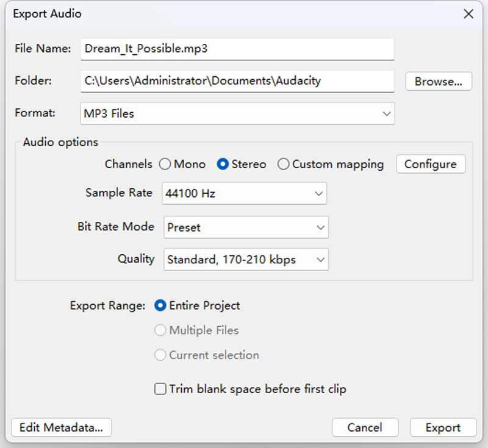Open the Quality dropdown list
The image size is (488, 448).
pyautogui.click(x=244, y=259)
